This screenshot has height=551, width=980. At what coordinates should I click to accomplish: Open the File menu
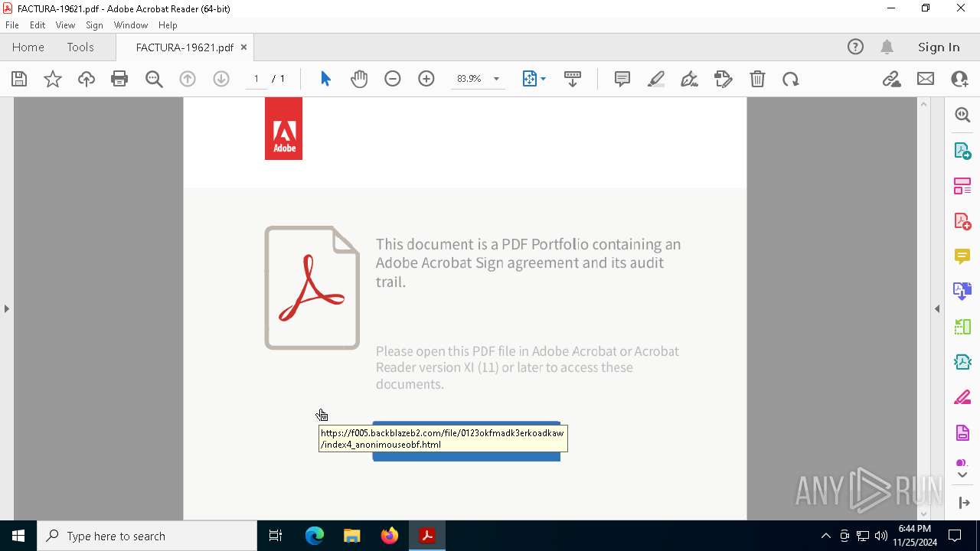(x=12, y=25)
